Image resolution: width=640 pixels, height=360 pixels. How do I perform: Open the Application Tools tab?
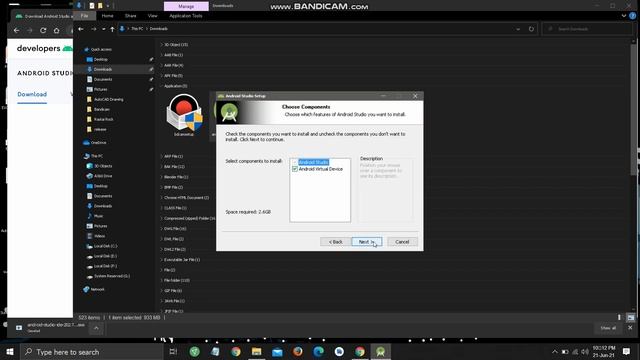(186, 16)
